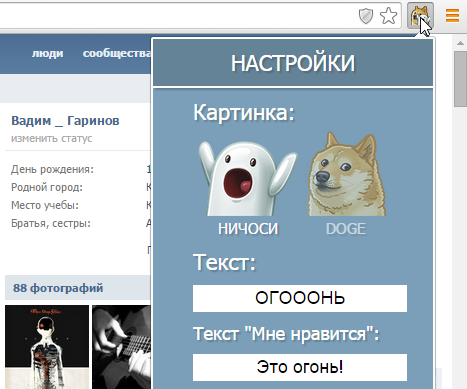
Task: Click изменить статус link
Action: [51, 138]
